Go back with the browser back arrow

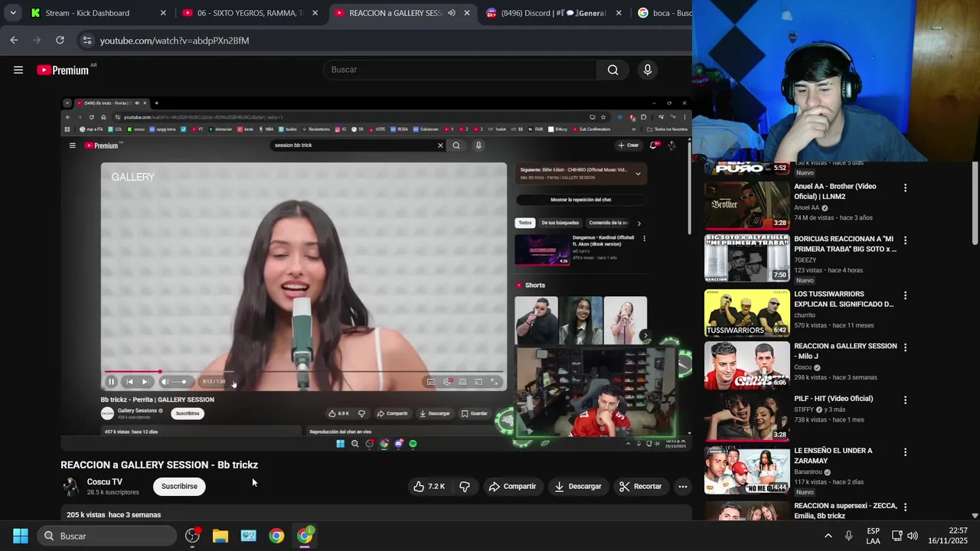14,40
